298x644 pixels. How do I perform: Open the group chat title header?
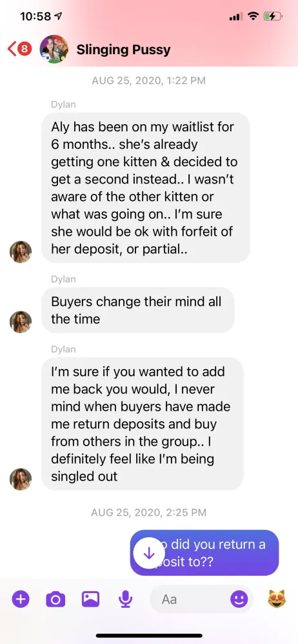coord(123,50)
